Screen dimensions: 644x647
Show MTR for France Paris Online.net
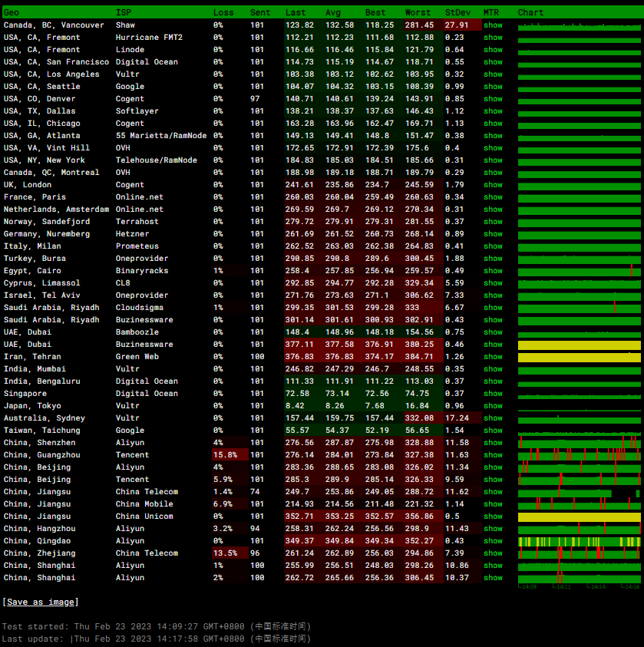[x=493, y=197]
